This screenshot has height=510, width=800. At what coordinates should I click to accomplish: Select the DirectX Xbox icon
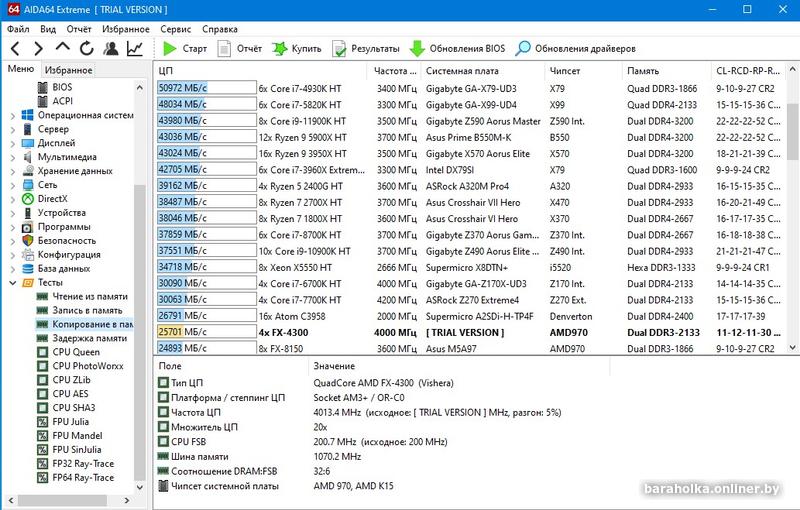tap(28, 199)
